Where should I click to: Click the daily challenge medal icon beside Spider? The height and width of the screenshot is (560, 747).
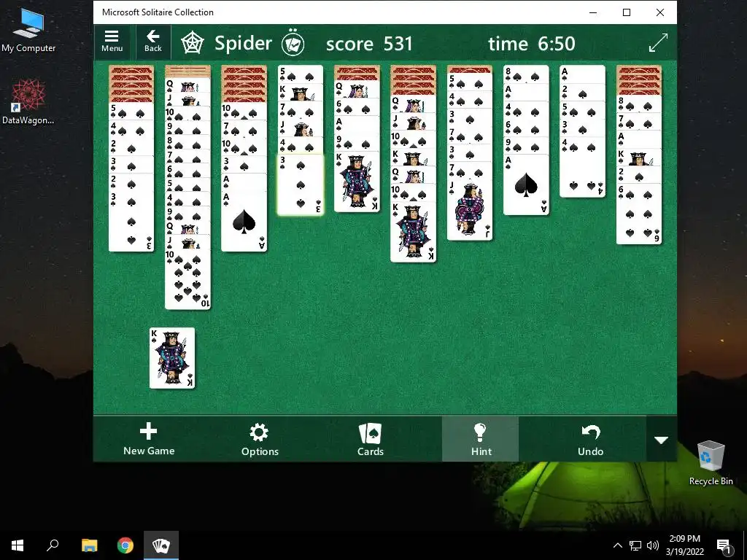pos(293,43)
